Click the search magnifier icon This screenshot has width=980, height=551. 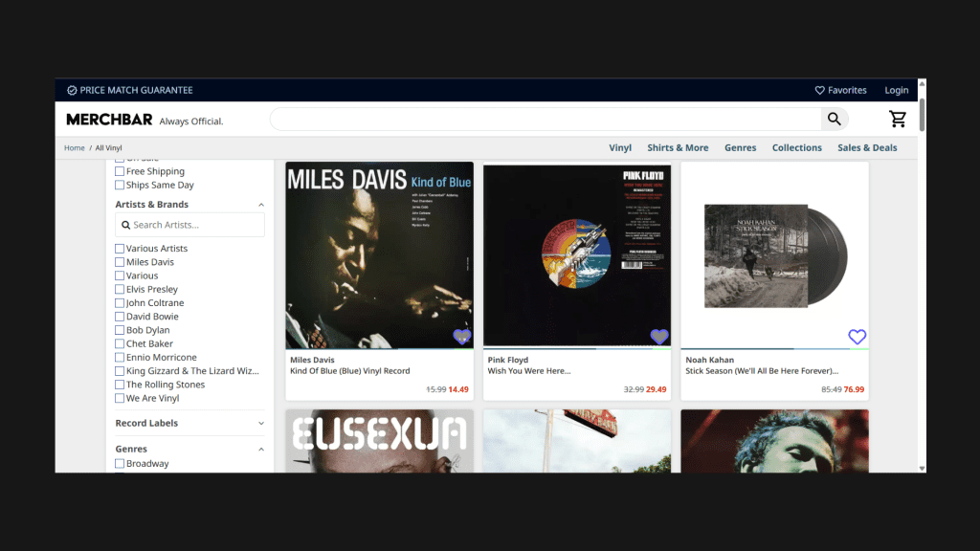click(835, 120)
